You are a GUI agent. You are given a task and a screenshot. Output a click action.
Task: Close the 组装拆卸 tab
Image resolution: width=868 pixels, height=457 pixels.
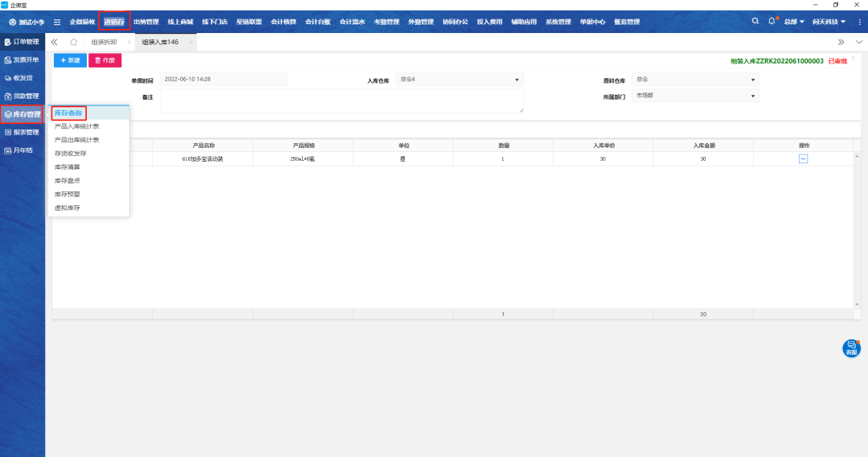(129, 42)
